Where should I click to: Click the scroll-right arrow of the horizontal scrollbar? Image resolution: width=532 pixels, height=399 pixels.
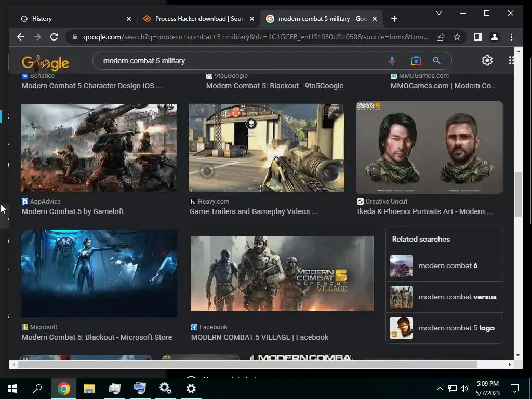pos(510,364)
